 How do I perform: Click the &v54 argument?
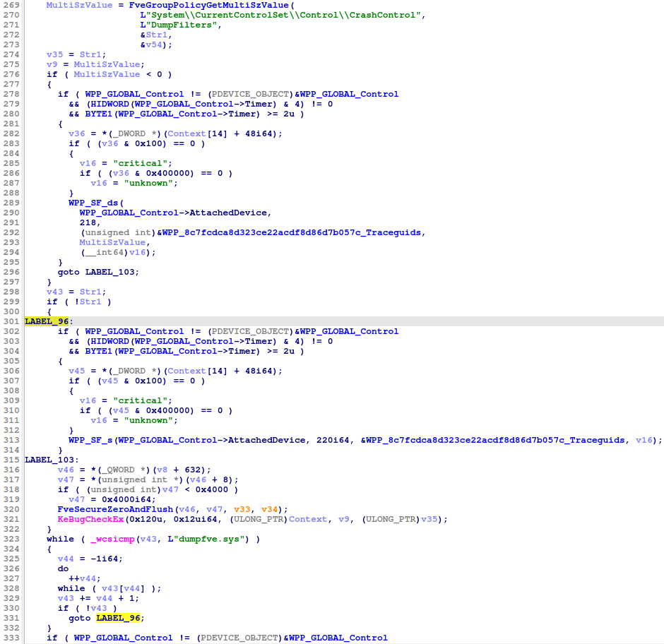click(x=153, y=44)
